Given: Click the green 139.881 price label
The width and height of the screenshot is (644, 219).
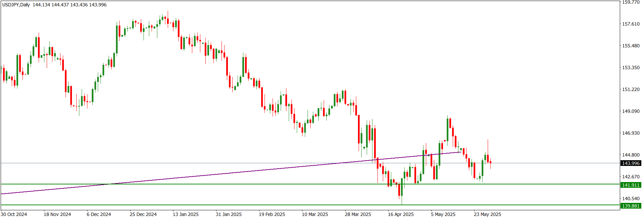Looking at the screenshot, I should click(x=631, y=206).
